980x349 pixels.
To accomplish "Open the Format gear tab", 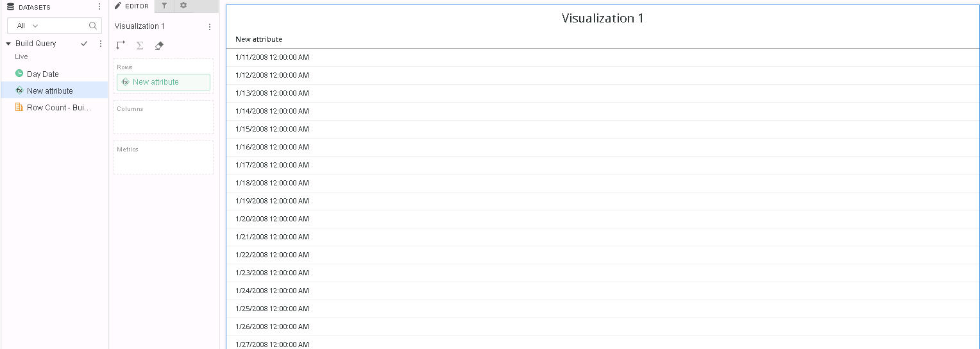I will 183,6.
